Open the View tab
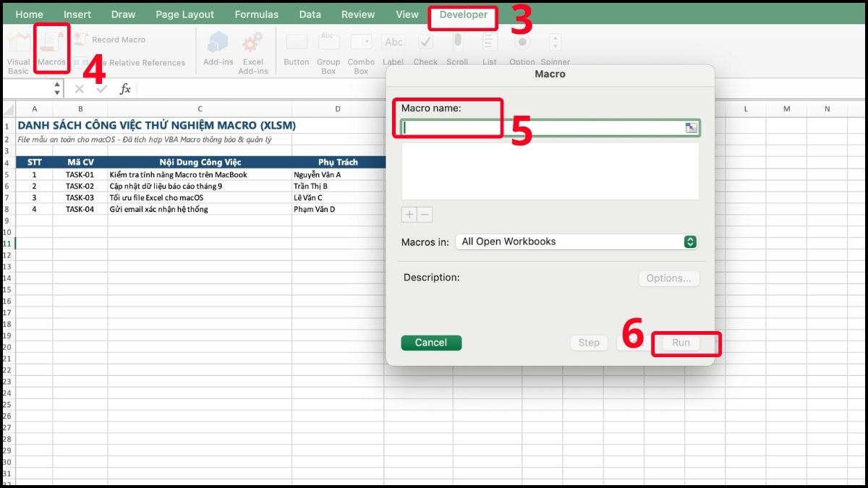 (407, 14)
